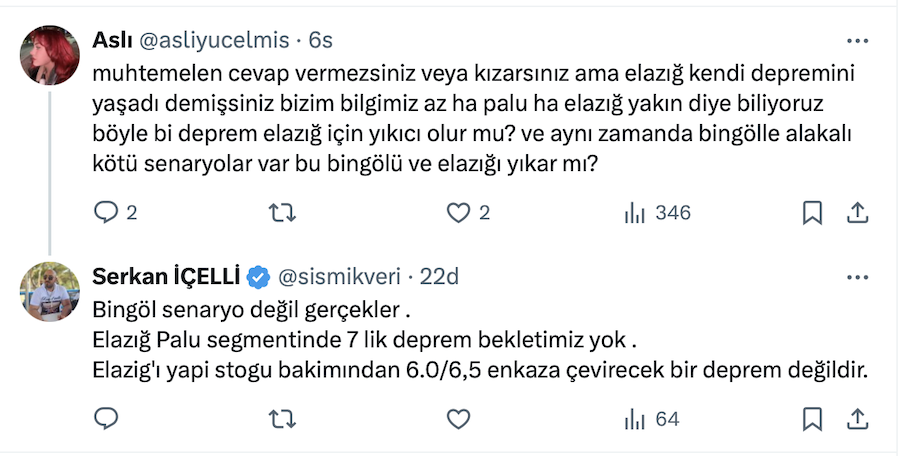The height and width of the screenshot is (456, 900).
Task: Click the Serkan İÇELLİ display name
Action: click(166, 275)
